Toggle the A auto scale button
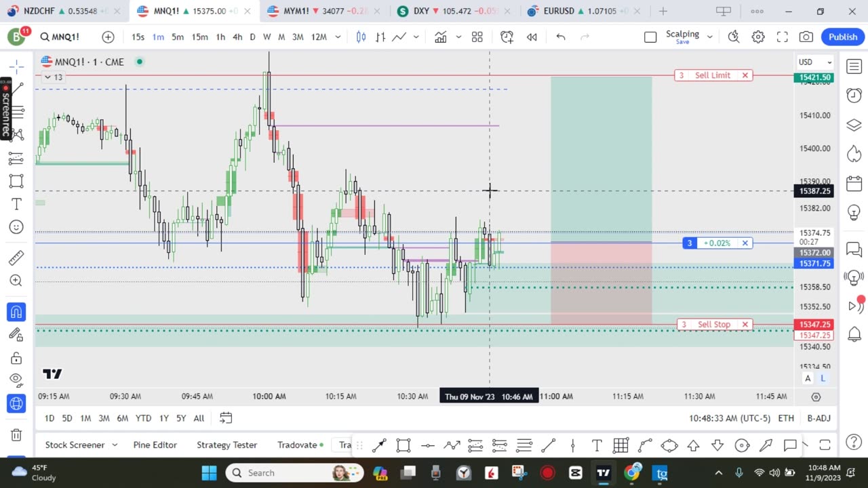This screenshot has width=868, height=488. click(808, 378)
